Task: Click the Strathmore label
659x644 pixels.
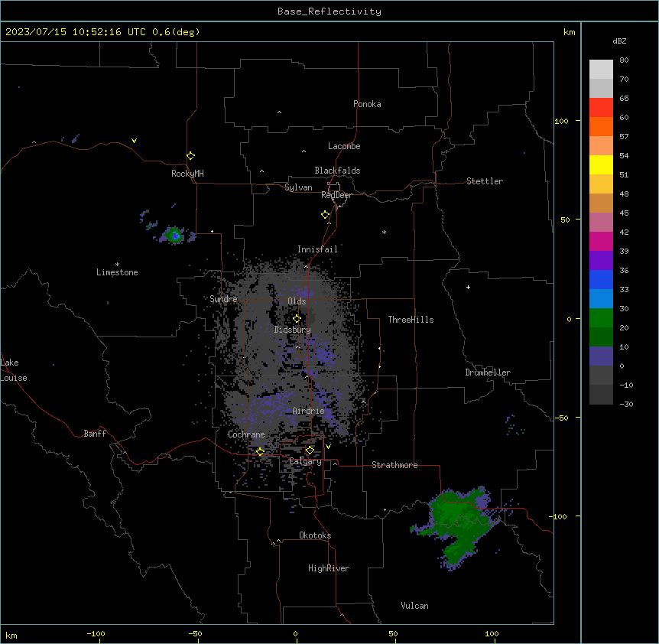Action: [394, 465]
